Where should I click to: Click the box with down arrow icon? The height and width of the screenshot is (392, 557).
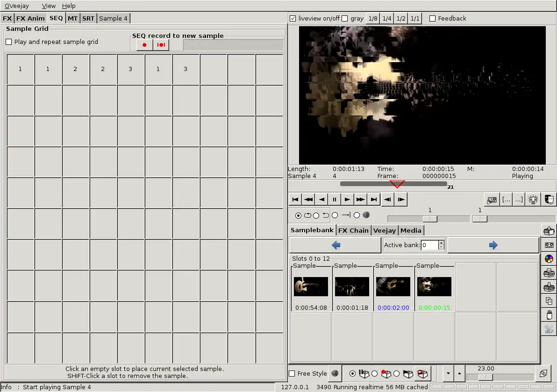click(x=549, y=287)
